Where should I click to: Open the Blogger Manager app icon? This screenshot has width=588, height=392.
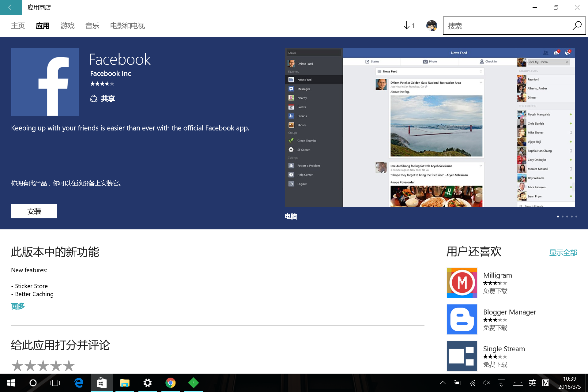coord(462,319)
